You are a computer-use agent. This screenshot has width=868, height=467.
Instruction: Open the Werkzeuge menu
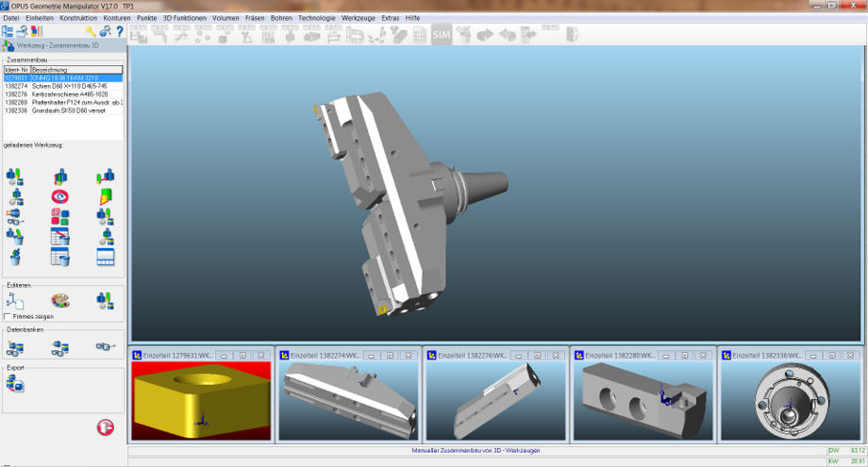[358, 18]
